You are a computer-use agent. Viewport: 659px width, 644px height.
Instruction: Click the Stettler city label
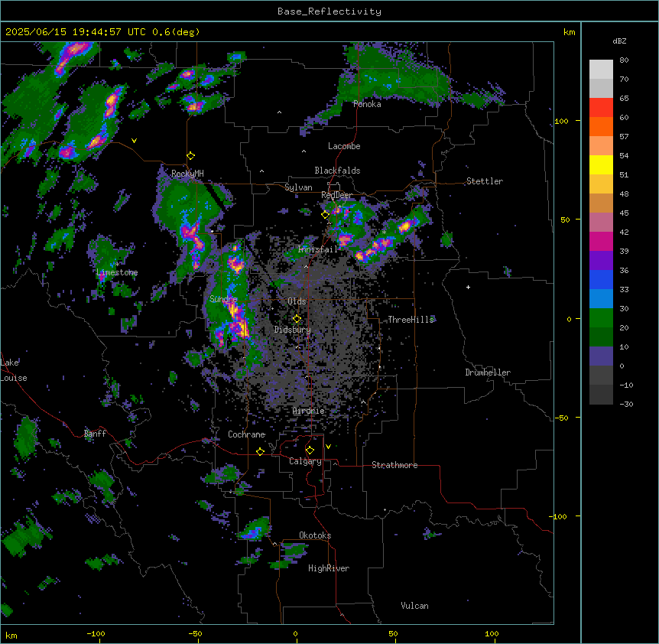coord(485,181)
